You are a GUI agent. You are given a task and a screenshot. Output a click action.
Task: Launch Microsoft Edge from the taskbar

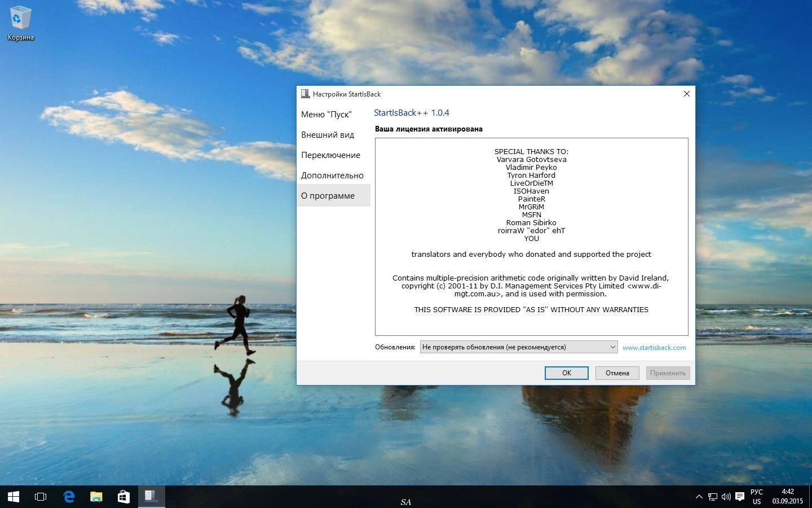tap(69, 497)
